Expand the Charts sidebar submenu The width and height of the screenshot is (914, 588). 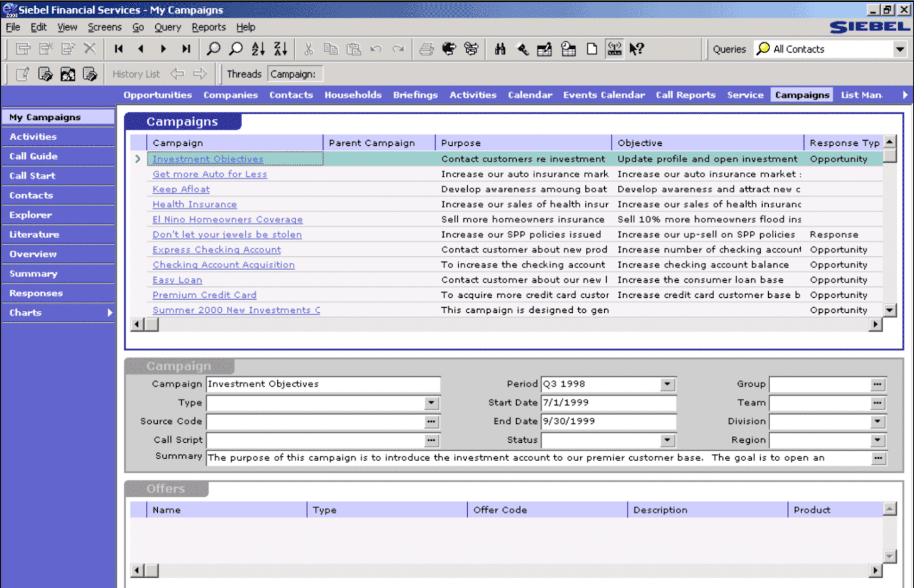tap(110, 313)
